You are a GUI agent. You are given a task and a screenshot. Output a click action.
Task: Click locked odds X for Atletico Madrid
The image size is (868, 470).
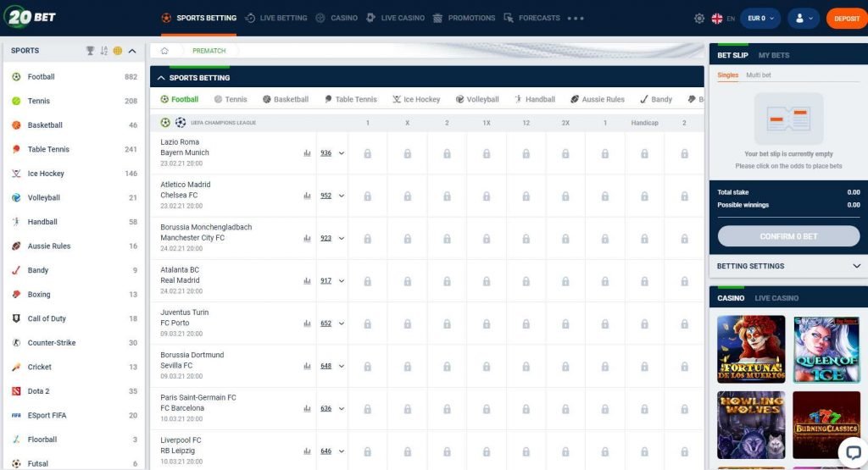point(408,196)
